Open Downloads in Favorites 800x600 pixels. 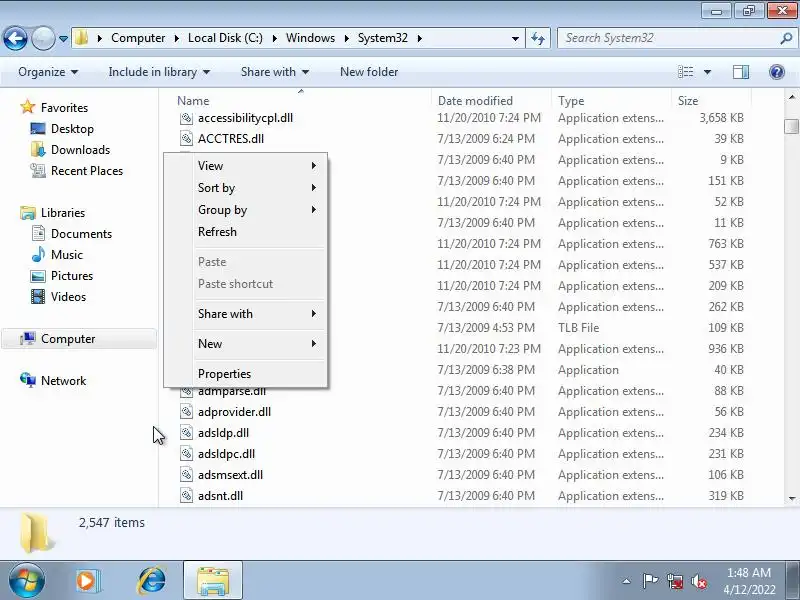coord(80,149)
